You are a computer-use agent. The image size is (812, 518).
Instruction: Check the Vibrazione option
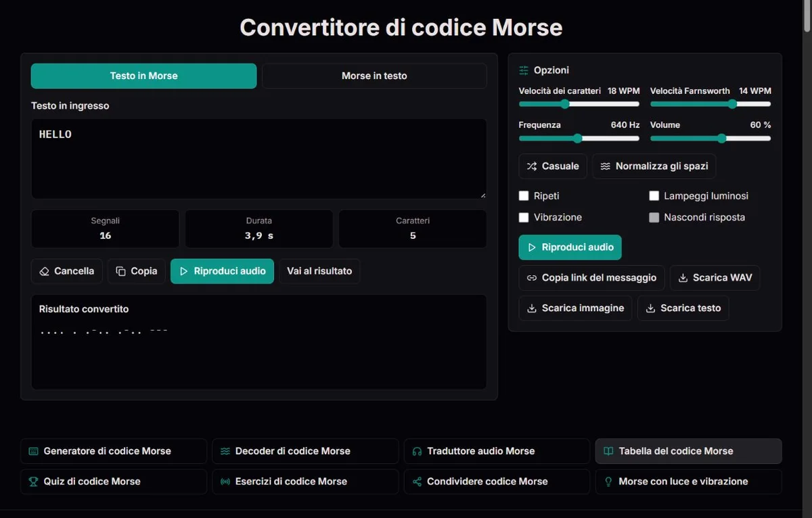point(524,218)
